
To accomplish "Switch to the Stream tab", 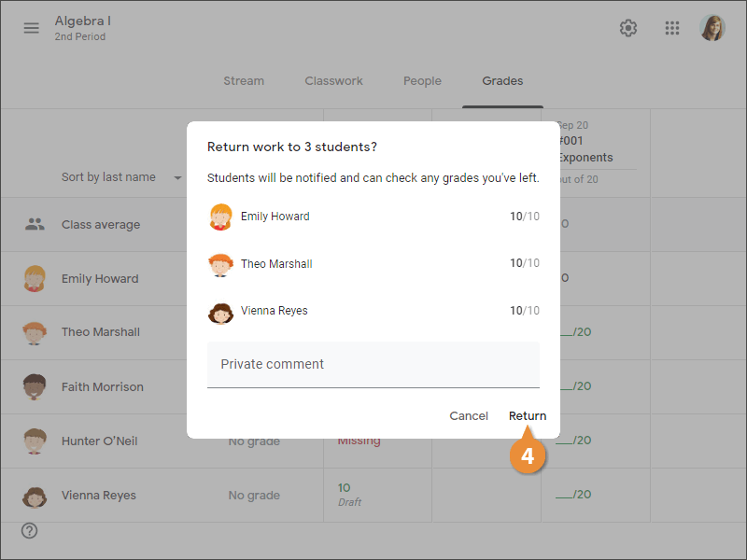I will (244, 81).
